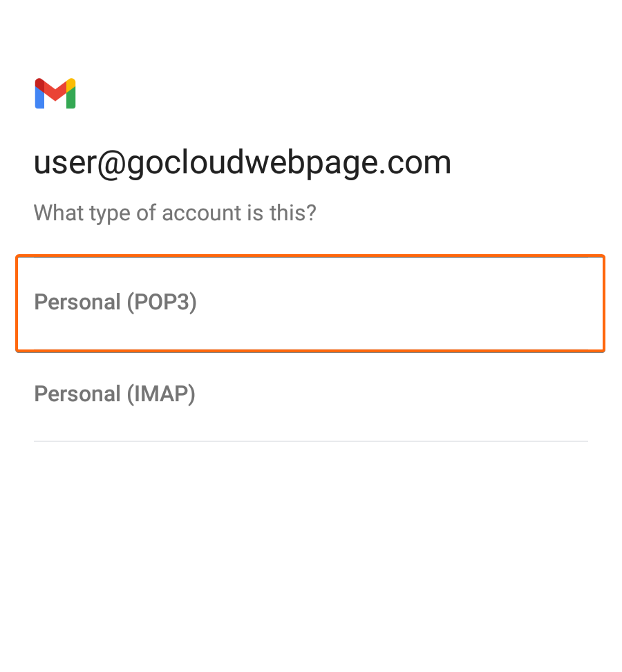Select the Personal (IMAP) account type

[310, 394]
